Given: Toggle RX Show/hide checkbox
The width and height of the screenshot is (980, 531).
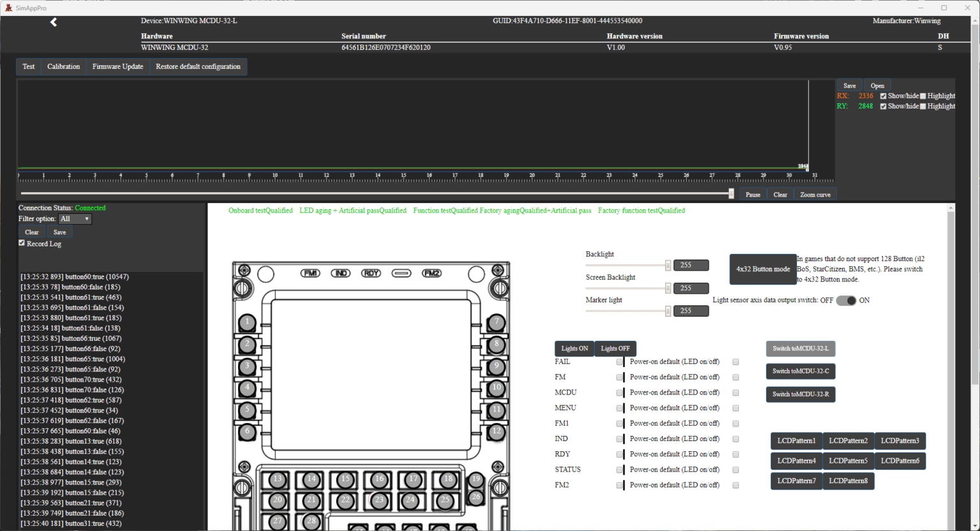Looking at the screenshot, I should click(883, 96).
